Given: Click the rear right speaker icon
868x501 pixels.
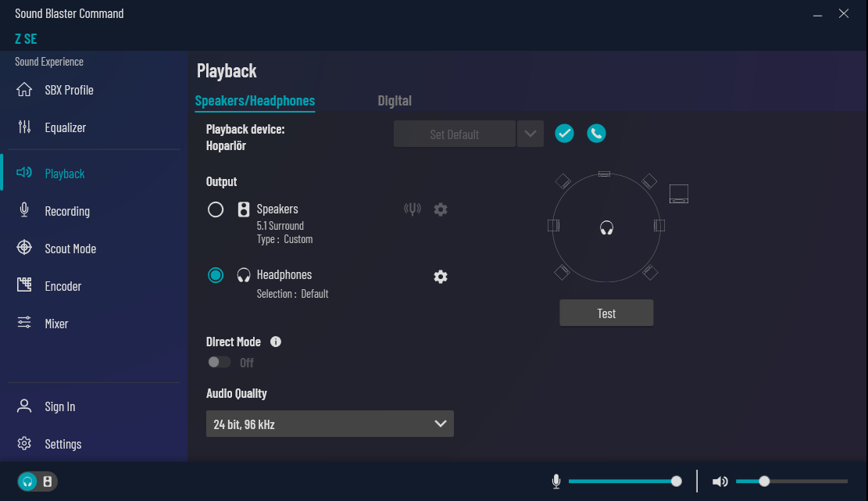Looking at the screenshot, I should click(x=650, y=272).
